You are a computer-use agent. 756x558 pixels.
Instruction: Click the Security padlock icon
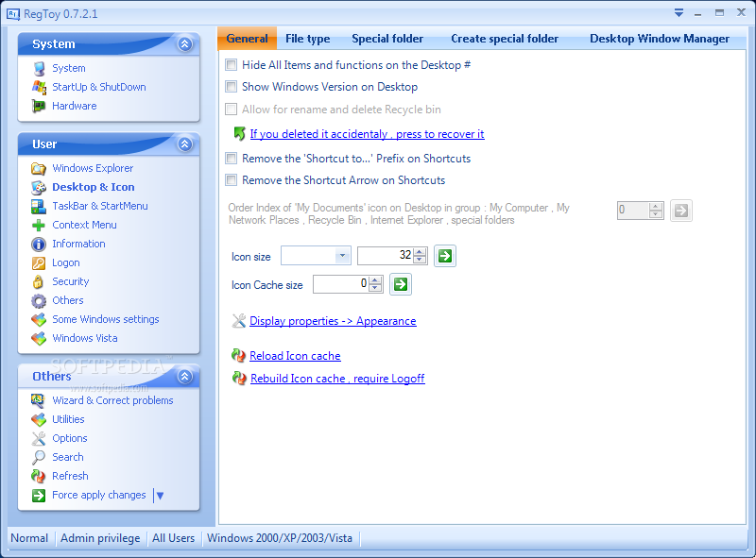tap(39, 282)
